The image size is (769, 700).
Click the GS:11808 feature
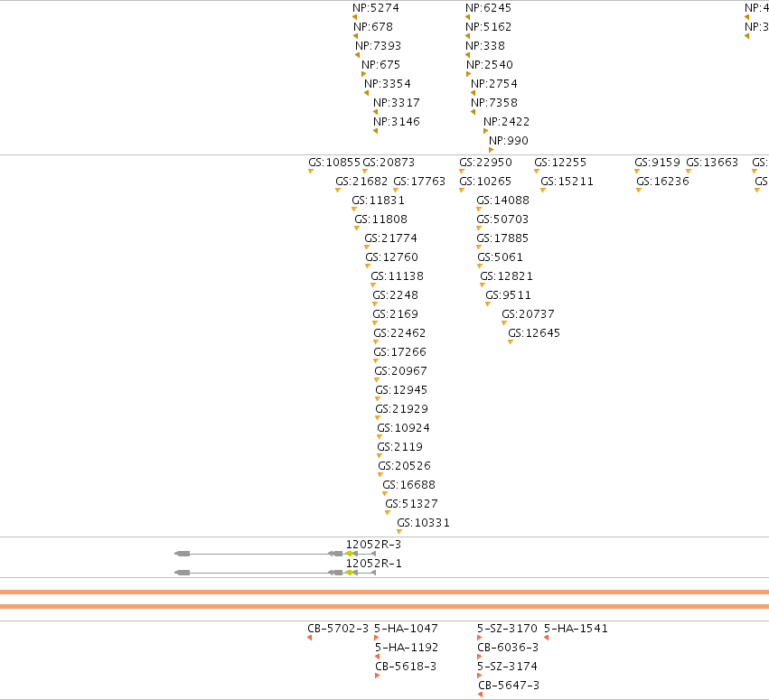point(381,219)
